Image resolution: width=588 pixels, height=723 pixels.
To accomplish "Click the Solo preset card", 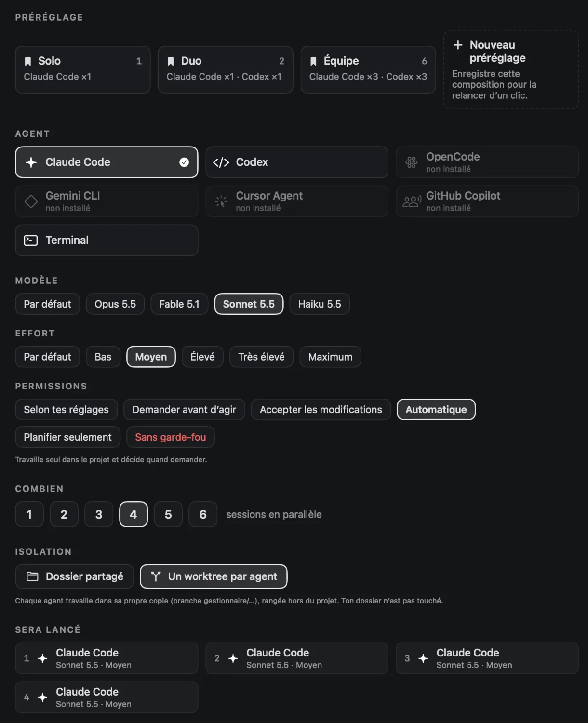I will [x=83, y=69].
